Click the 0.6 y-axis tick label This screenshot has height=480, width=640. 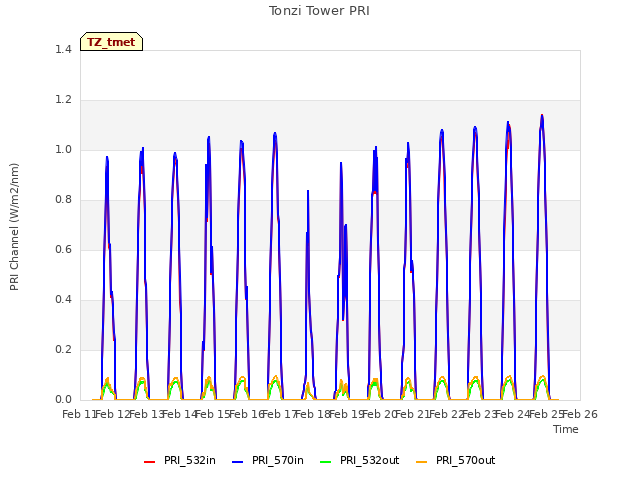coord(63,249)
